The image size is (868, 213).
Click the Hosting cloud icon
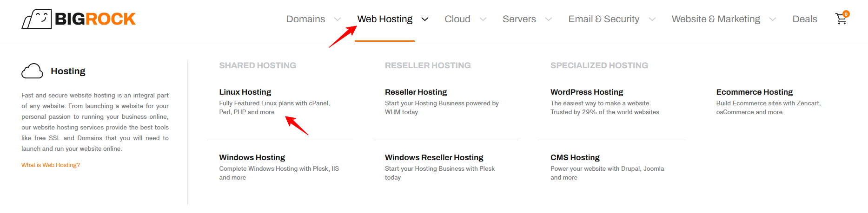[32, 71]
